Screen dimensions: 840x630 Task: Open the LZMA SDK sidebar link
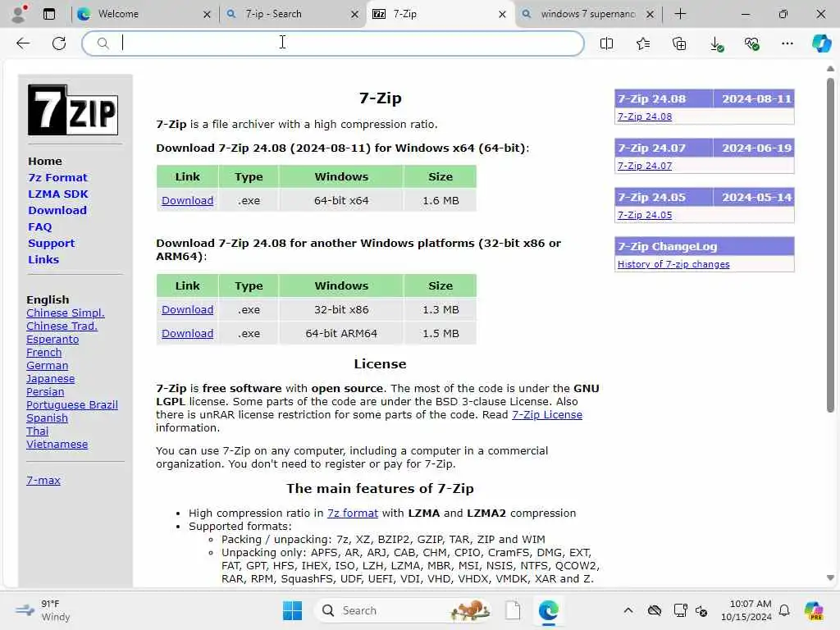pos(58,194)
